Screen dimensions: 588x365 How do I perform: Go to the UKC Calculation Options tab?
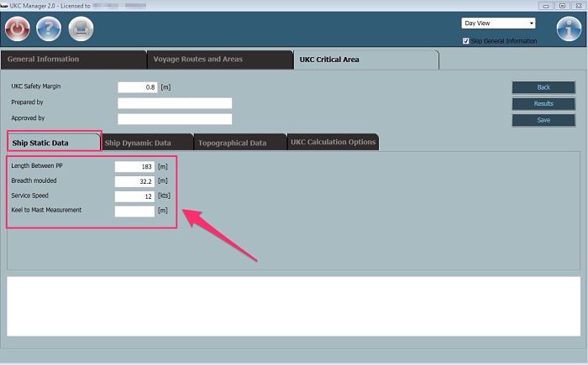click(333, 142)
